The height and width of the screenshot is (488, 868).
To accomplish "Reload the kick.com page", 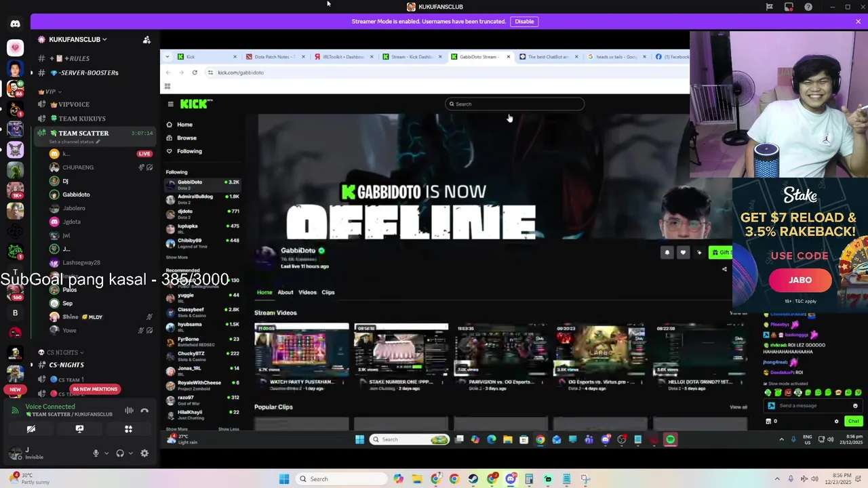I will pyautogui.click(x=195, y=73).
